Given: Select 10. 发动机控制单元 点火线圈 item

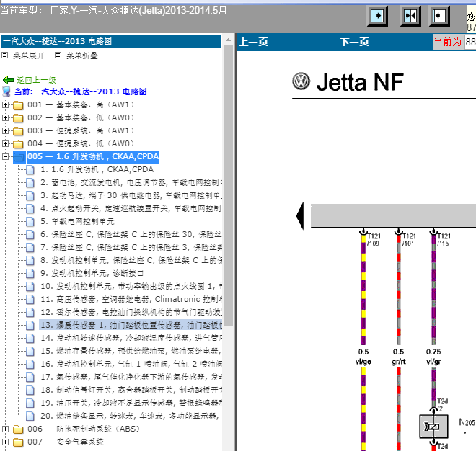Looking at the screenshot, I should [x=131, y=286].
